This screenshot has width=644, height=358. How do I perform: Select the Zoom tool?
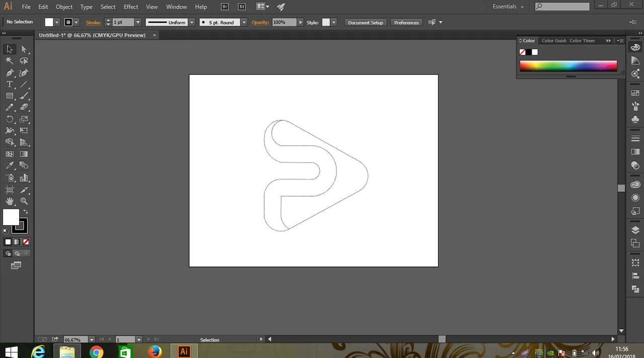click(24, 201)
